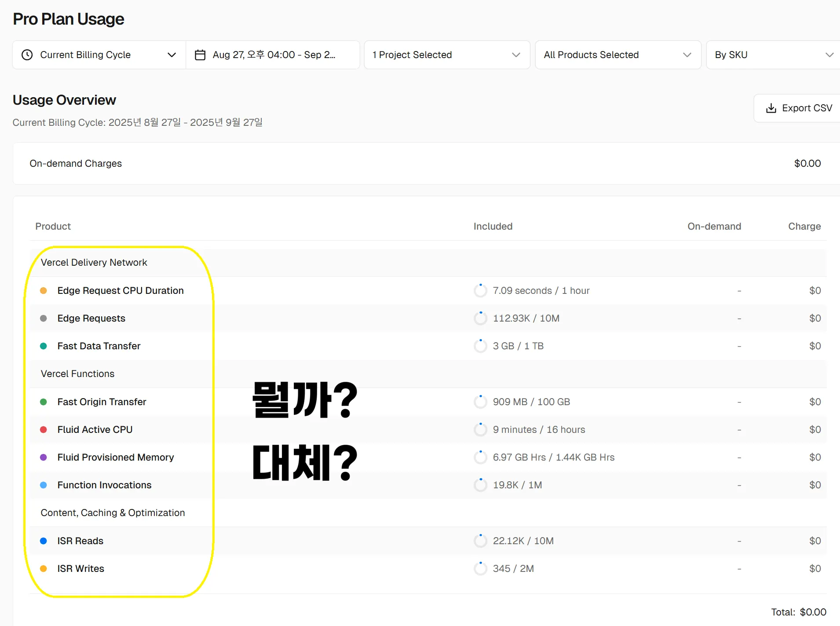Click the Charge column header

(x=804, y=227)
